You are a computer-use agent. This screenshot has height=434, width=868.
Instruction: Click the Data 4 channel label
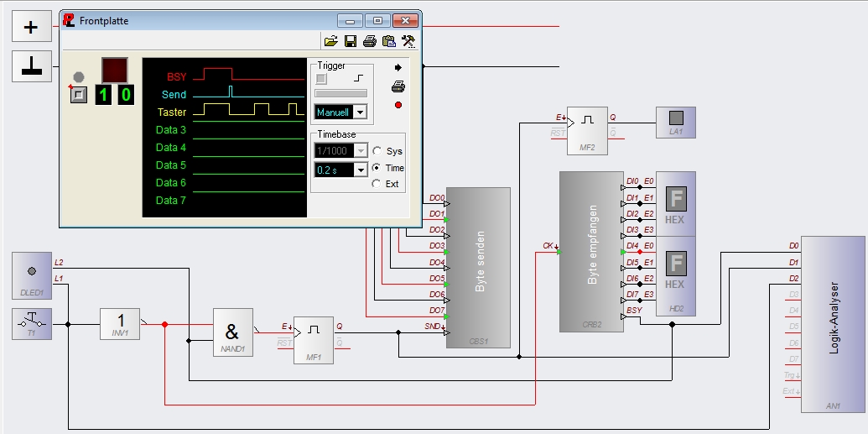click(x=171, y=148)
